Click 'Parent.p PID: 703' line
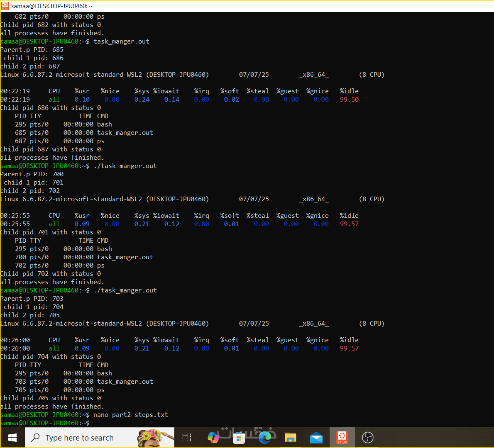Image resolution: width=494 pixels, height=448 pixels. click(x=32, y=298)
